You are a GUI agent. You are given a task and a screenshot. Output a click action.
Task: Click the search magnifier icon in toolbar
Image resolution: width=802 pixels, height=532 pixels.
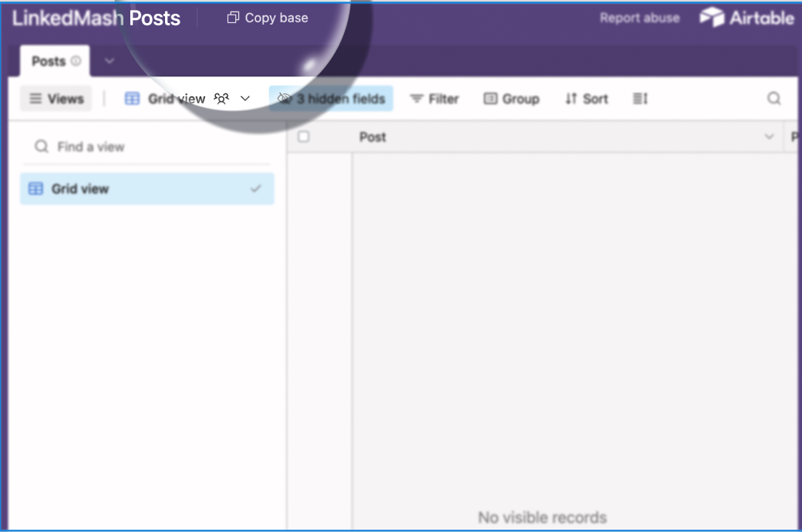(x=774, y=98)
